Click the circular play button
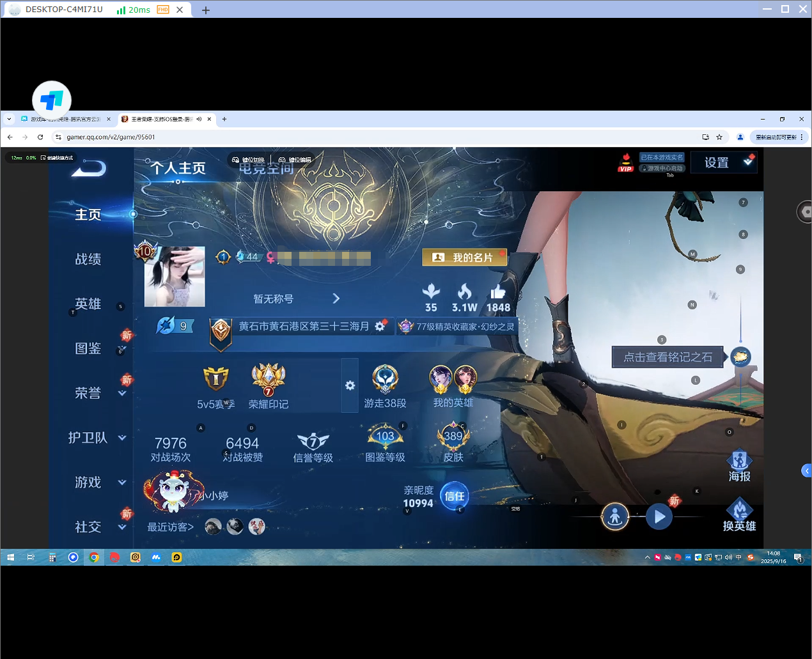The height and width of the screenshot is (659, 812). 659,516
